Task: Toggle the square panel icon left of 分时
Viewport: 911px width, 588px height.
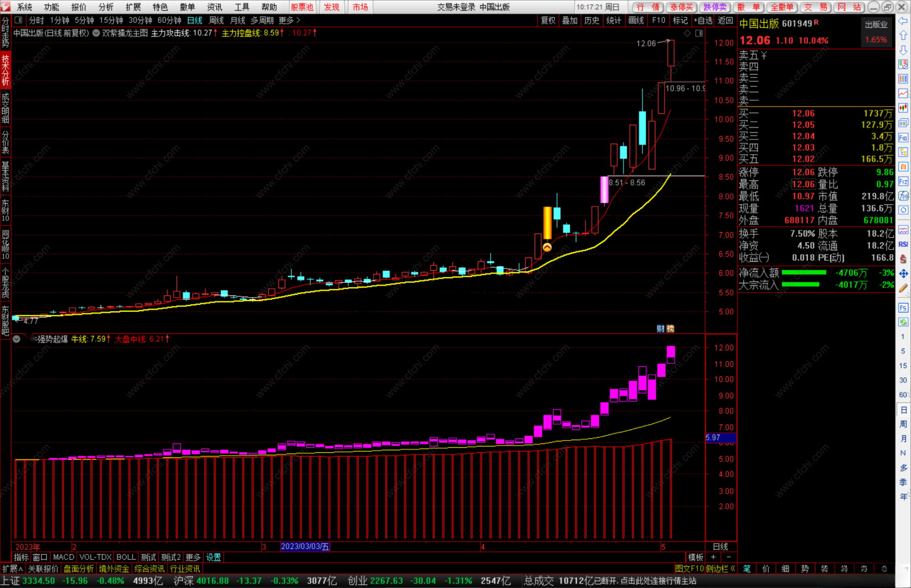Action: (x=18, y=20)
